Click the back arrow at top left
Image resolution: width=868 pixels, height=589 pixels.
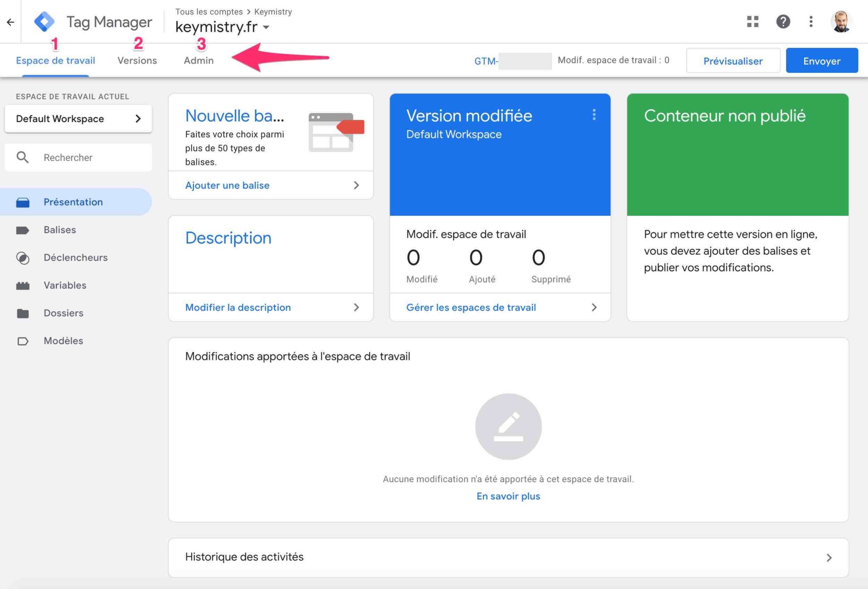(x=10, y=21)
